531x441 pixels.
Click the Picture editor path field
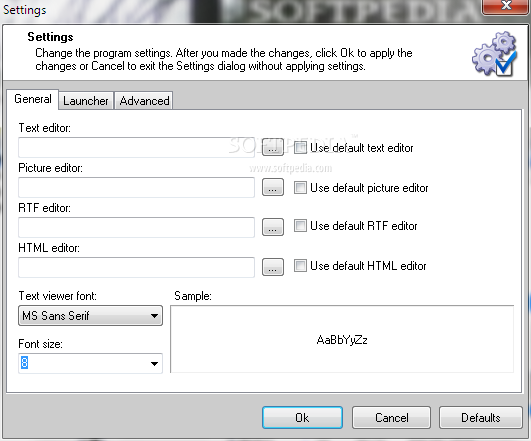point(136,187)
